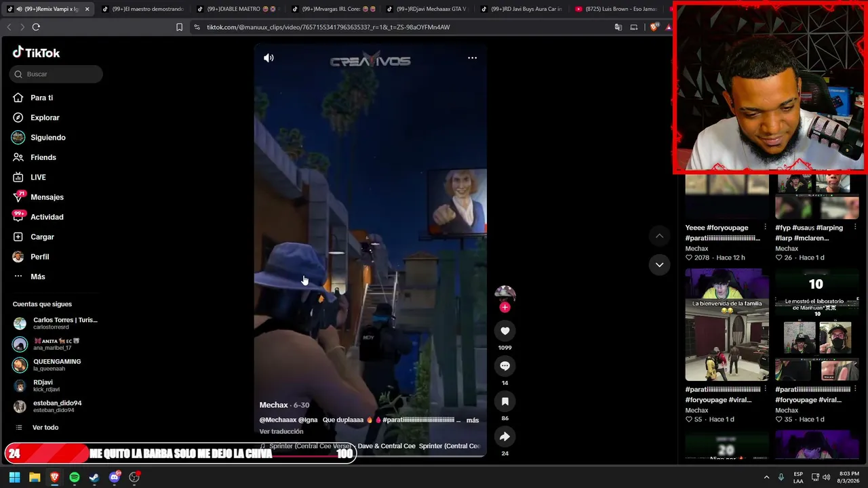
Task: Bookmark this page in the address bar
Action: tap(179, 27)
